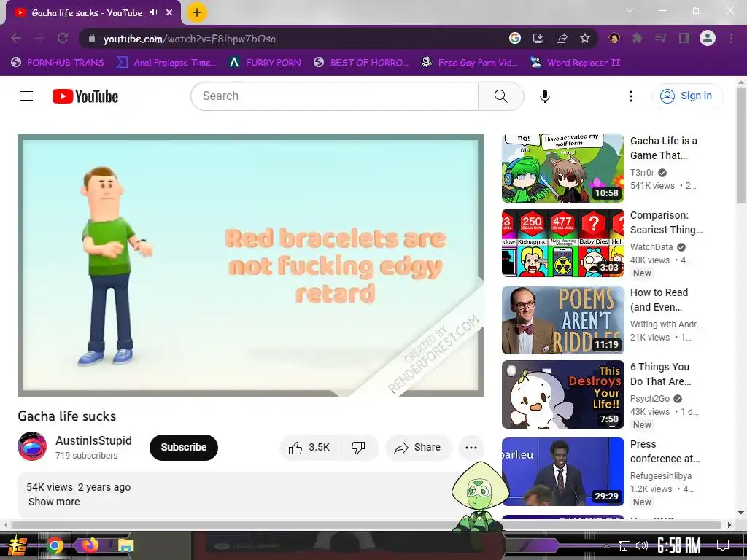Screen dimensions: 747x560
Task: Open Psych2Go channel name
Action: (x=650, y=399)
